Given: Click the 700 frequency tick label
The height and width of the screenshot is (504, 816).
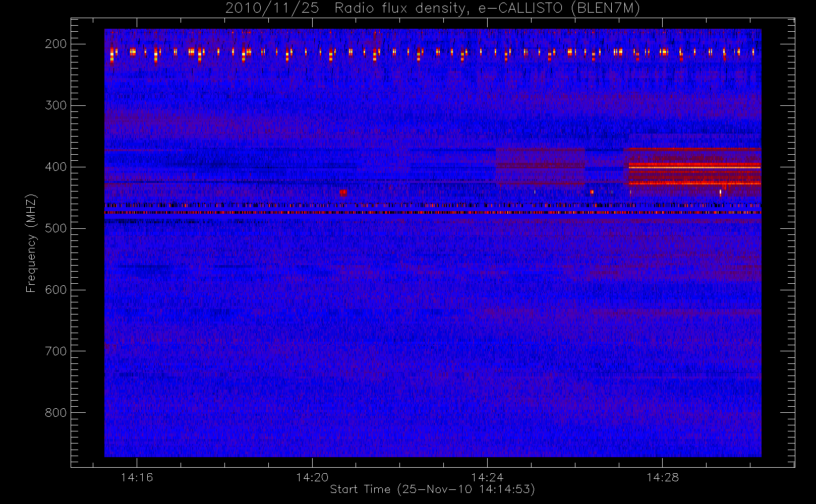Looking at the screenshot, I should (x=56, y=351).
